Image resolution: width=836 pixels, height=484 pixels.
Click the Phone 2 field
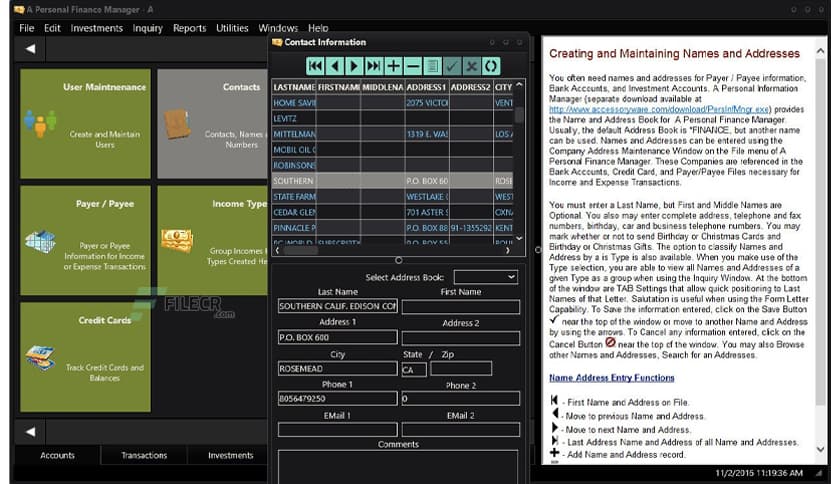tap(461, 398)
